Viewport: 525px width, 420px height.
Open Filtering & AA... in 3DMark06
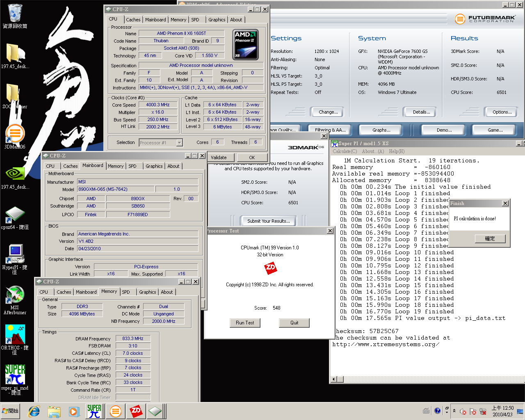(331, 130)
